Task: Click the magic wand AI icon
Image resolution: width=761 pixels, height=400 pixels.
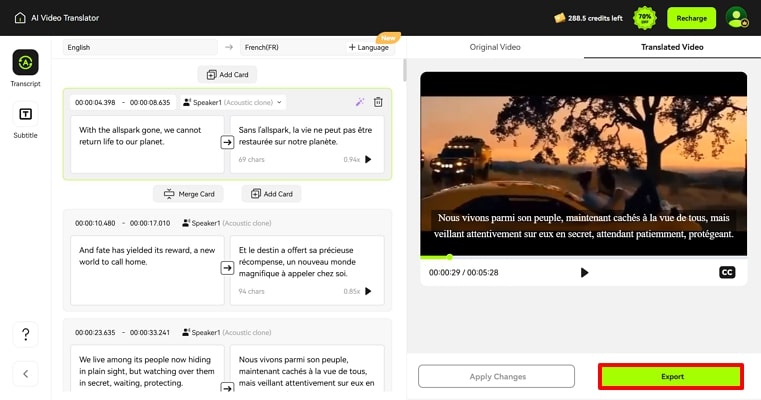Action: tap(360, 102)
